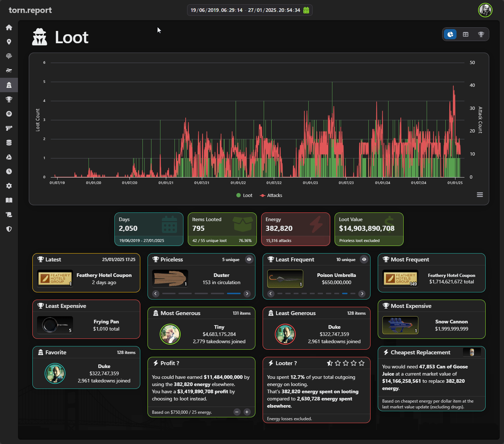Toggle the Priceless card eye icon
This screenshot has height=444, width=504.
tap(249, 259)
